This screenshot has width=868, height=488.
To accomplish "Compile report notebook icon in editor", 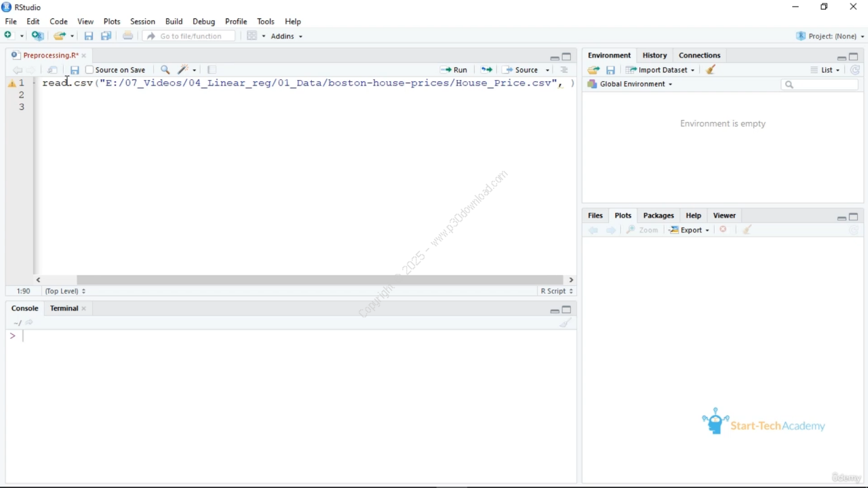I will click(x=212, y=70).
